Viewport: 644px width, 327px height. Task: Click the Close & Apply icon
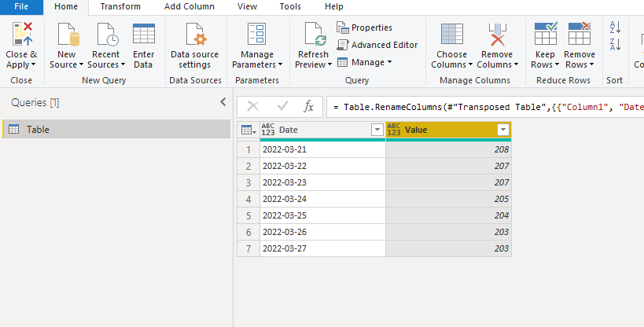tap(22, 34)
